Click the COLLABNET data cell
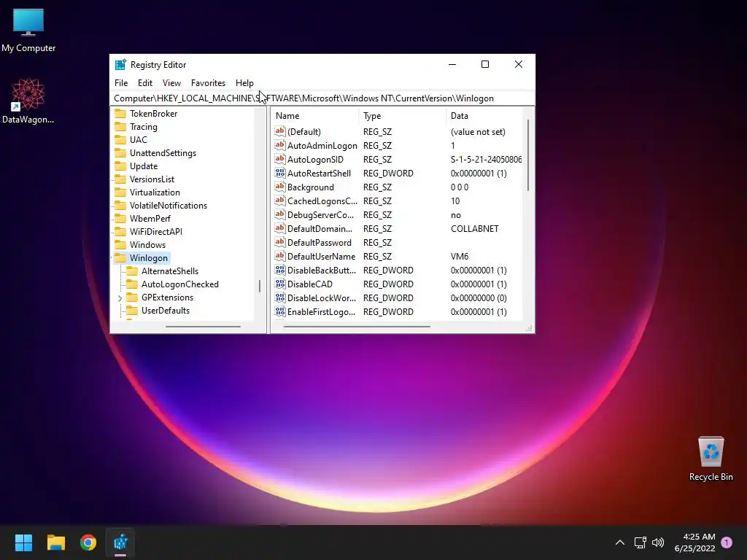The image size is (747, 560). click(474, 228)
